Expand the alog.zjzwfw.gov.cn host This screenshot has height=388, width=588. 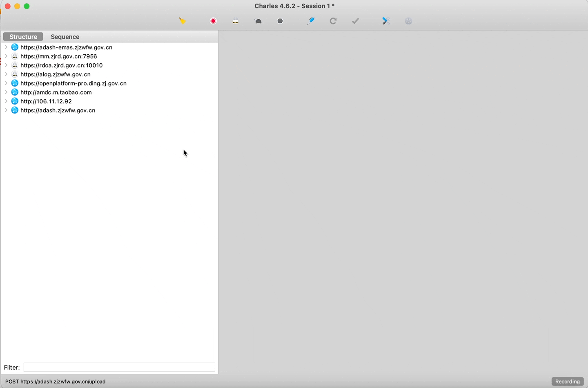6,74
